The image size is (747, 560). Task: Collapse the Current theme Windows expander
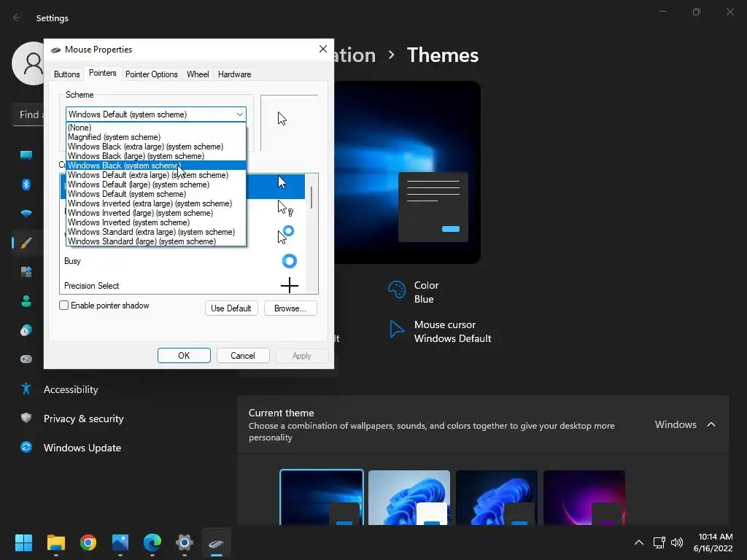tap(711, 424)
